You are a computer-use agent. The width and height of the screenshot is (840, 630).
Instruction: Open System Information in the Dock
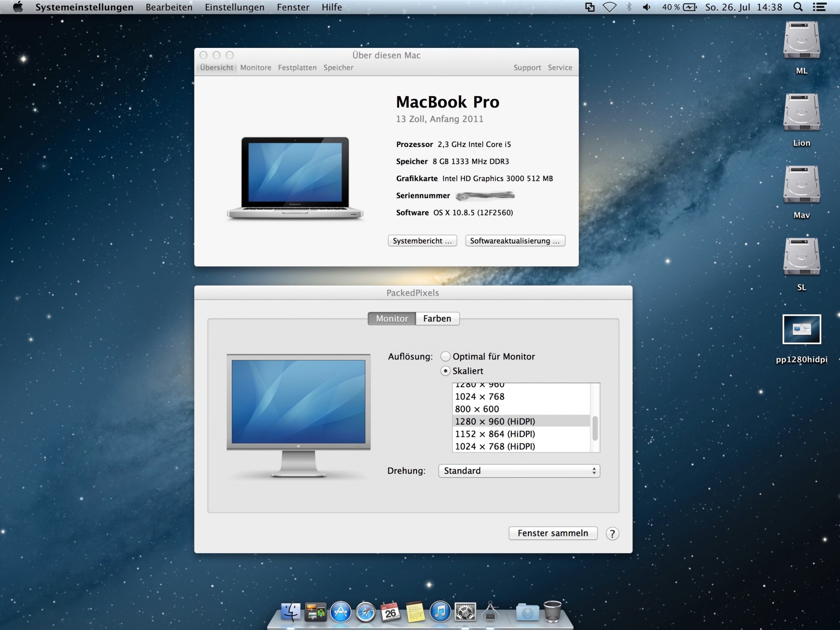[490, 612]
